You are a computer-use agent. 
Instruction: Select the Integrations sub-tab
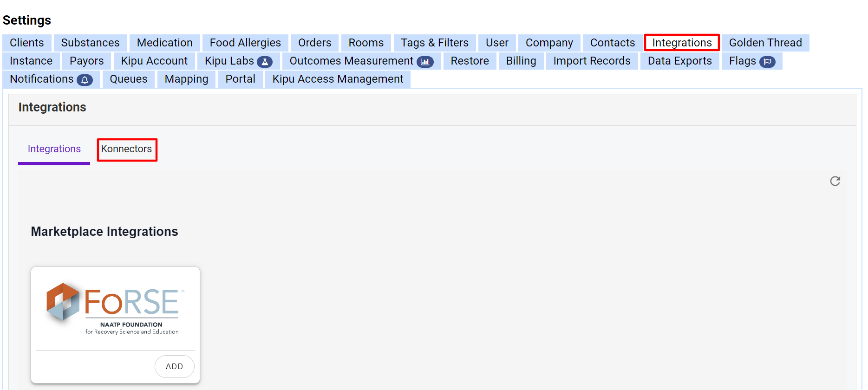tap(54, 149)
